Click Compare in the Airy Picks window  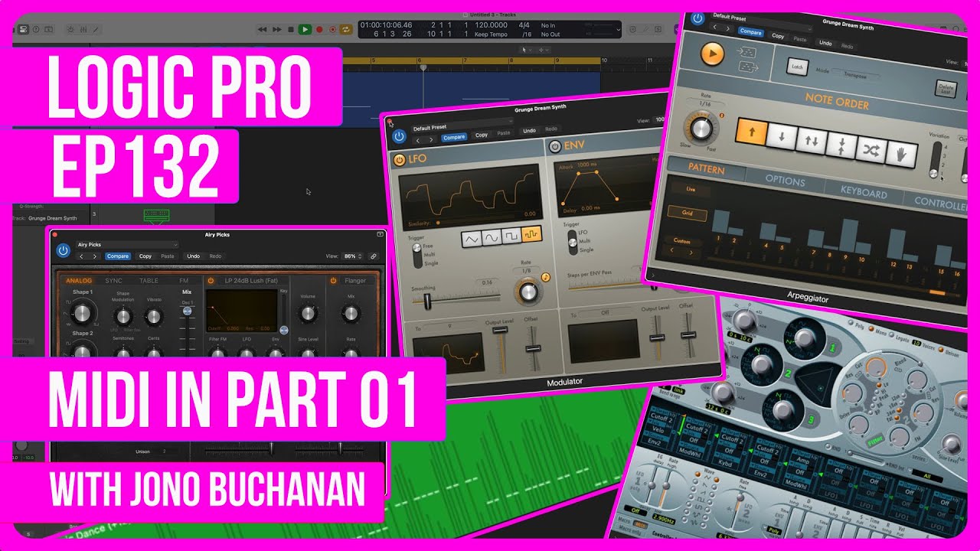(118, 256)
